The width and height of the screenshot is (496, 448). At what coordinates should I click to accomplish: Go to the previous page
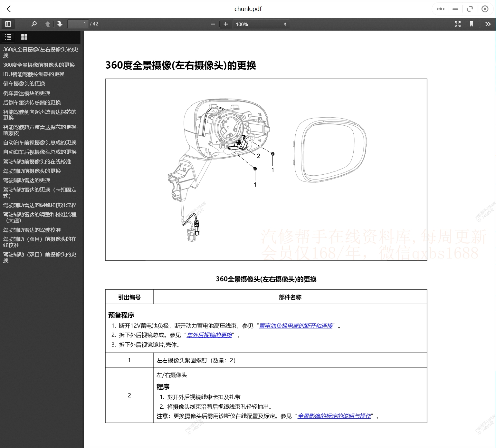(47, 24)
